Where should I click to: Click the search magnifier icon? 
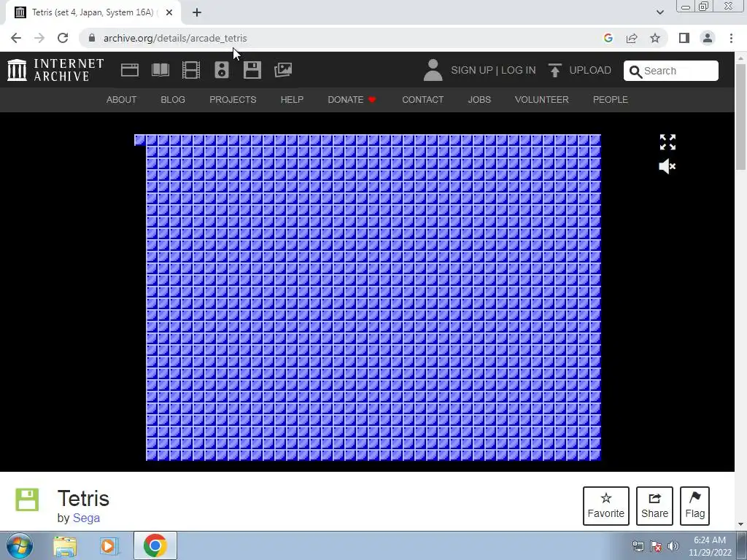click(635, 71)
